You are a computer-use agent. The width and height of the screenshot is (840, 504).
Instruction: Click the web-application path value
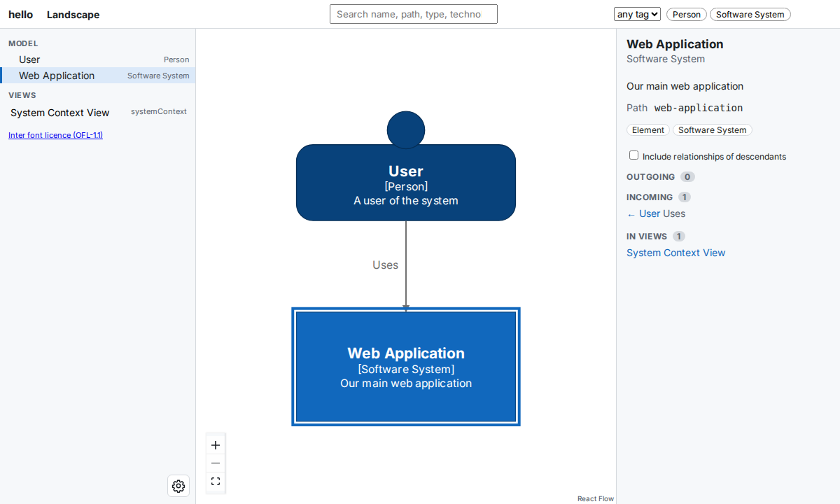tap(699, 108)
